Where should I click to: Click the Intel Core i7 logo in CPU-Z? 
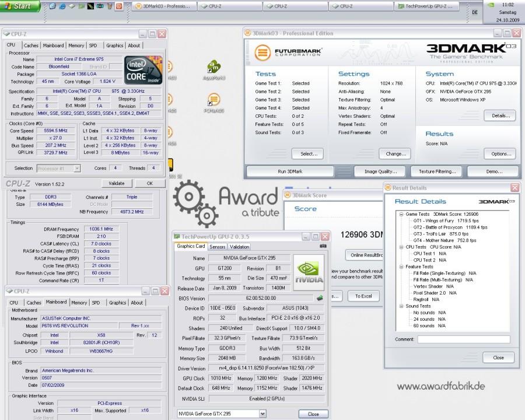tap(143, 69)
